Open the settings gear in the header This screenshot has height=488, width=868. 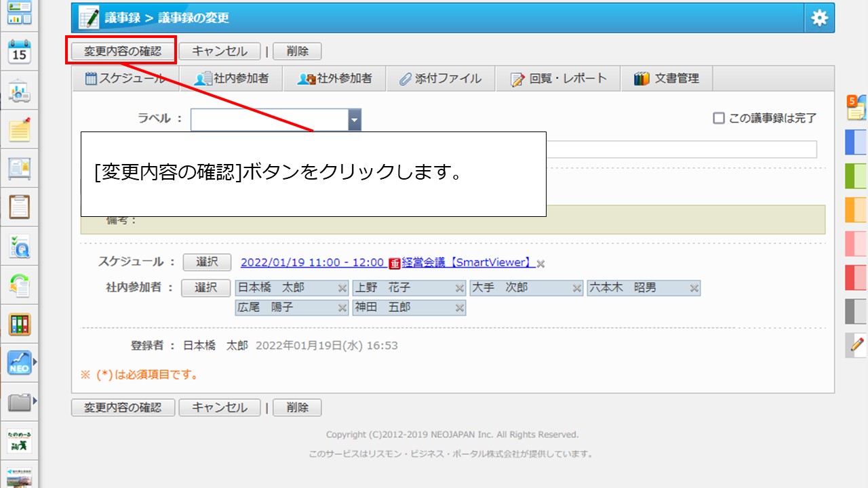[819, 18]
